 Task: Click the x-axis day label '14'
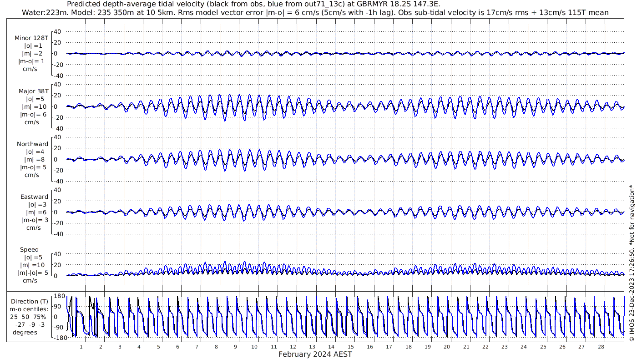click(x=332, y=347)
